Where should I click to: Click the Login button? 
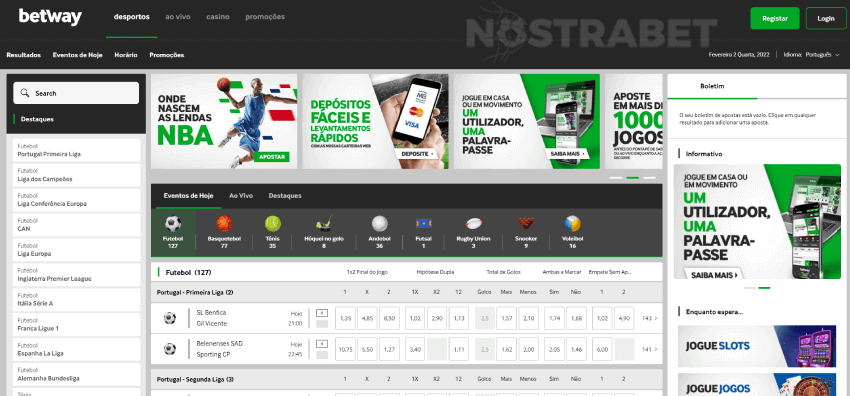click(826, 18)
